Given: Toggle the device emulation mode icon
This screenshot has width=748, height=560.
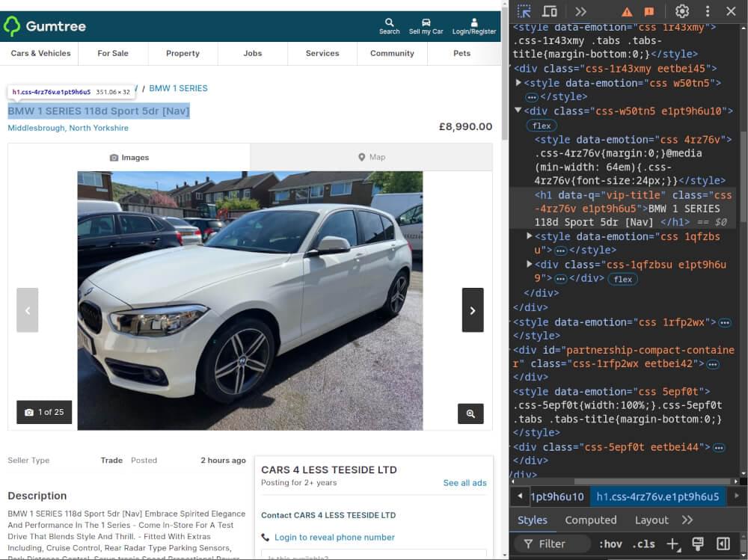Looking at the screenshot, I should coord(550,12).
